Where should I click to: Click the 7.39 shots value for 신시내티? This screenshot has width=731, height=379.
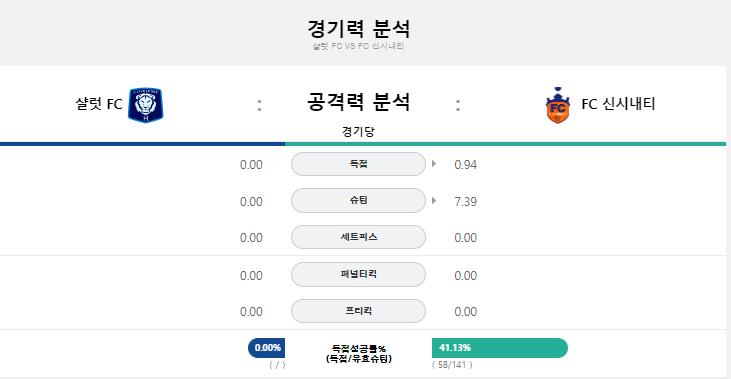tap(465, 201)
